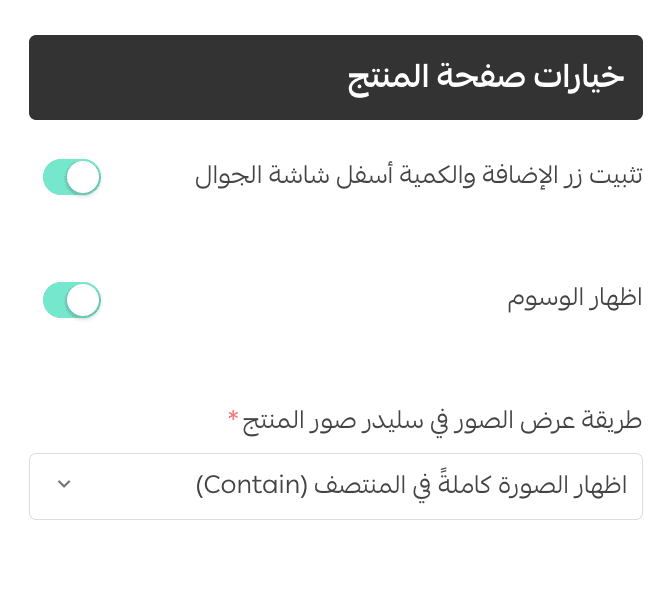Disable the اظهار الوسوم switch
672x594 pixels.
point(72,300)
